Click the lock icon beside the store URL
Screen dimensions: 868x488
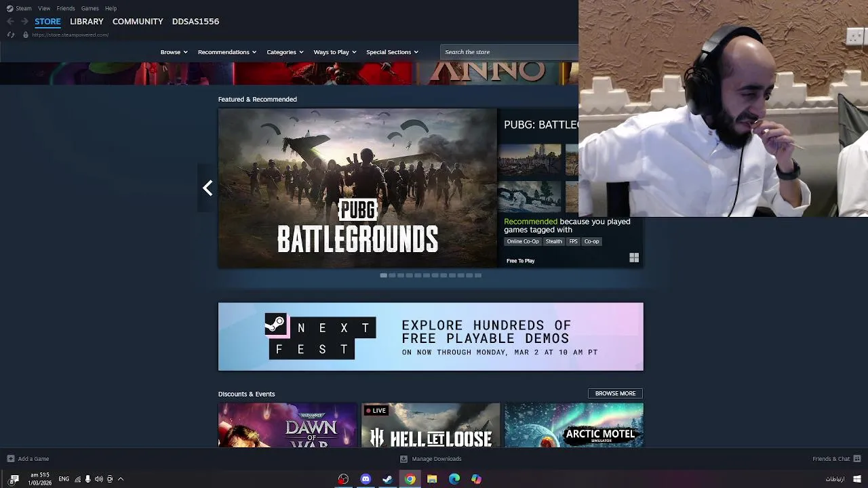pyautogui.click(x=26, y=35)
